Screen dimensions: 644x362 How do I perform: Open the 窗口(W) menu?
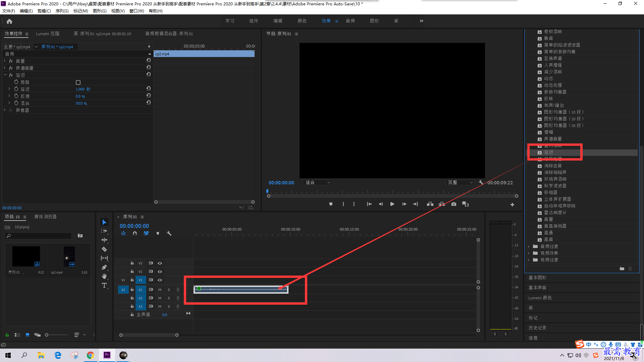coord(137,11)
